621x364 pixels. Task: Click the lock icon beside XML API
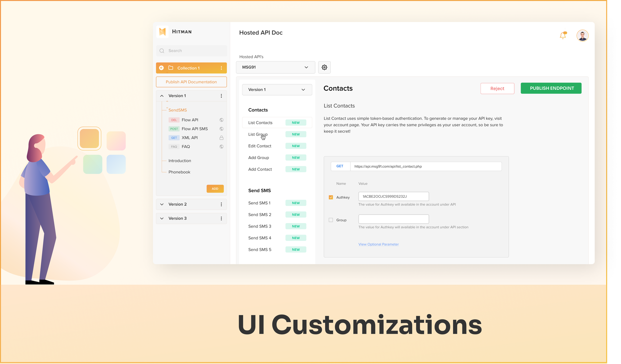pyautogui.click(x=221, y=138)
